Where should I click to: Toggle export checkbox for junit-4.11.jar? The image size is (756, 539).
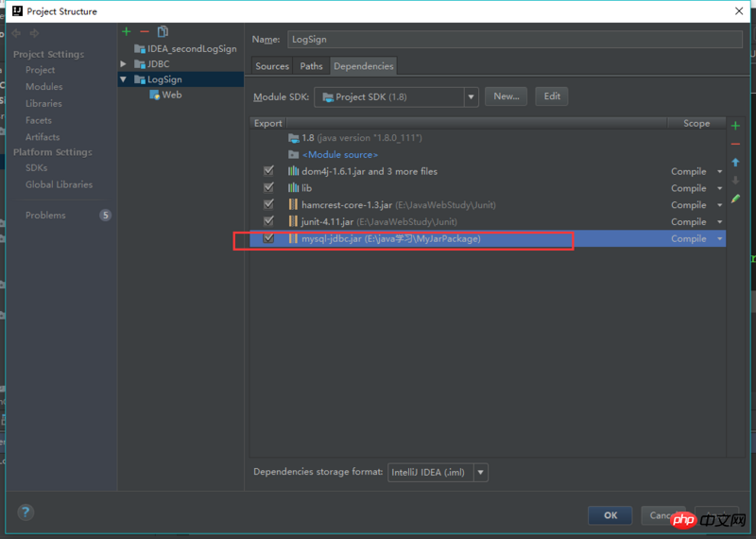tap(268, 221)
